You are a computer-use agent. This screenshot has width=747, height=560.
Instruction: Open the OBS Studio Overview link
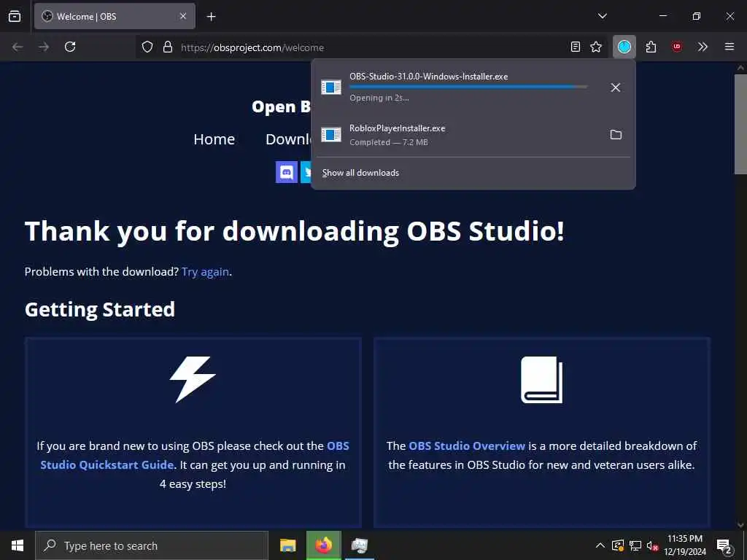coord(467,446)
